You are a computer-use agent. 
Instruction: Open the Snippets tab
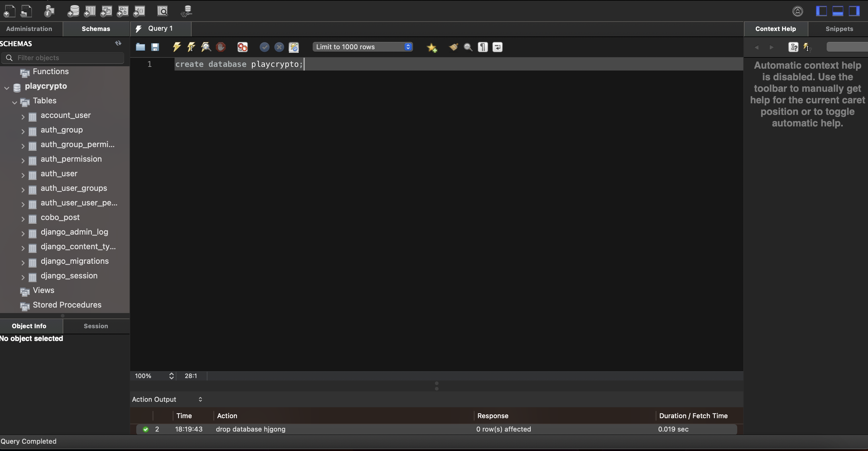(x=839, y=29)
